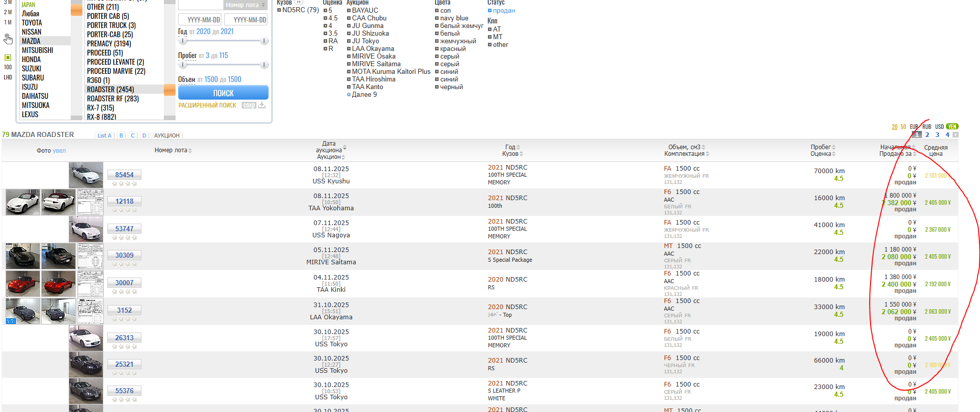Sort by Кузов column arrows
This screenshot has height=412, width=980.
pos(521,154)
